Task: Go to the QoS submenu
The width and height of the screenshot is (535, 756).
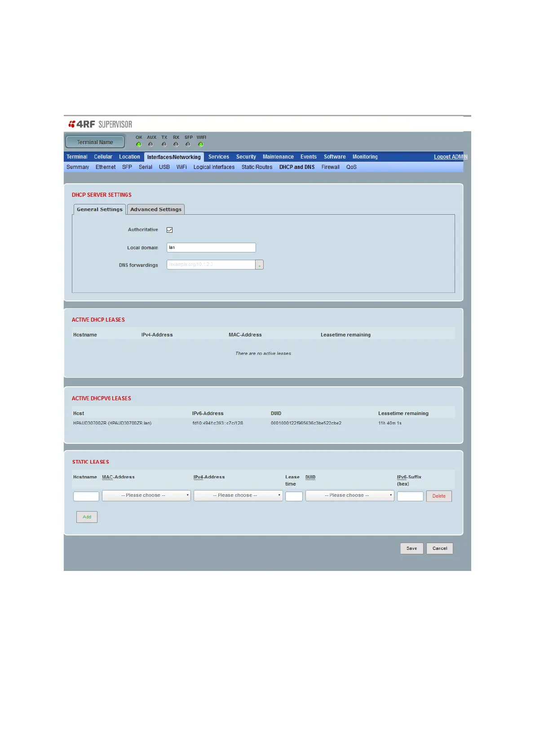Action: click(x=351, y=167)
